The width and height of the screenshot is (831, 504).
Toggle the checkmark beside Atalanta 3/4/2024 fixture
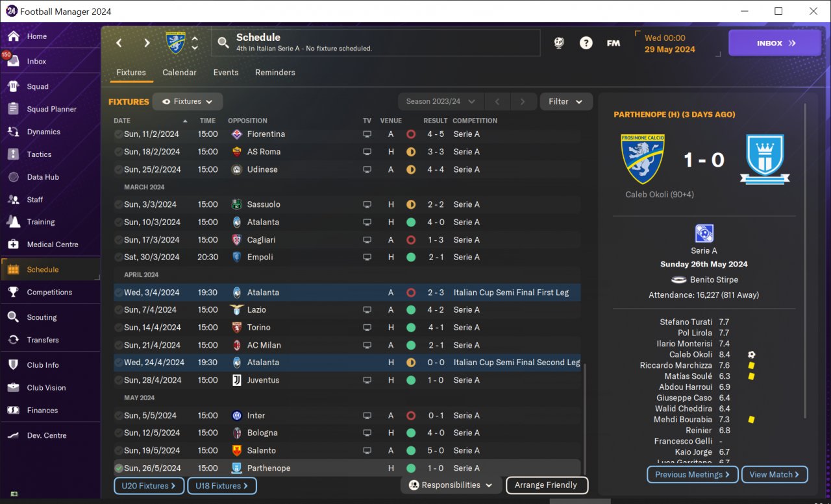pyautogui.click(x=118, y=293)
